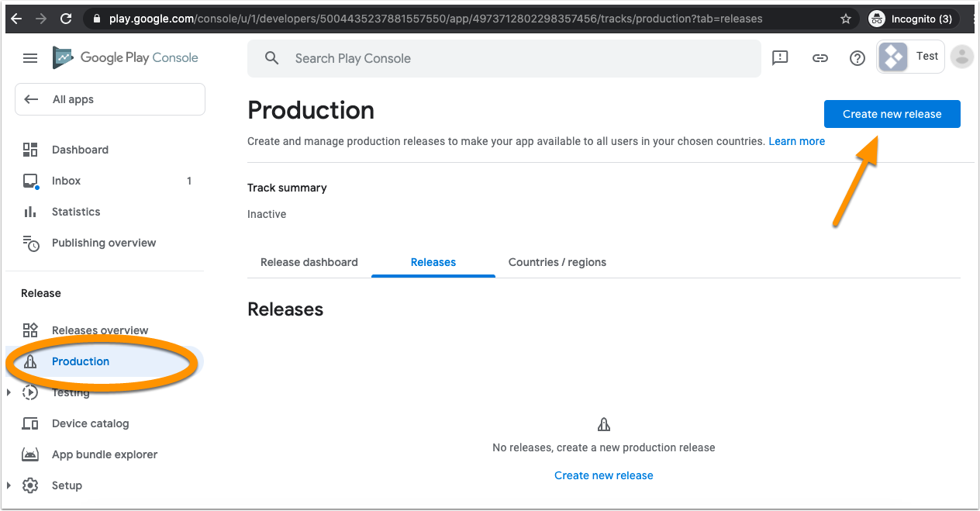Select the Releases tab

pos(433,262)
